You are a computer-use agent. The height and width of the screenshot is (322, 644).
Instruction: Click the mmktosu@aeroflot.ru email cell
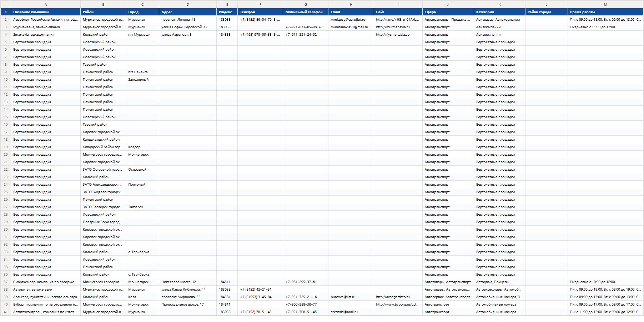(x=351, y=20)
